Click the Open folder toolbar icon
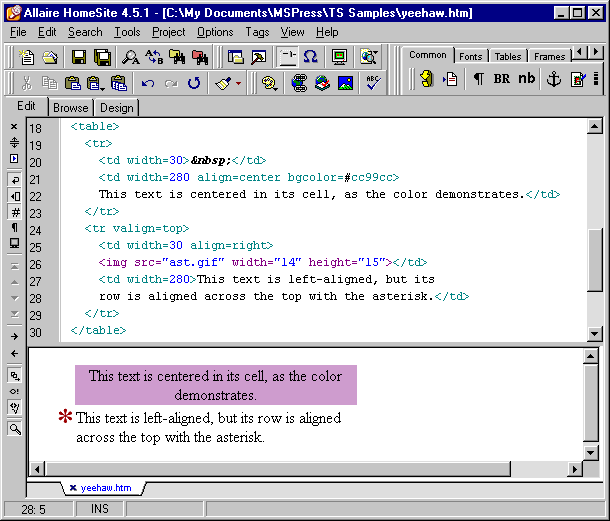This screenshot has width=610, height=521. 50,58
